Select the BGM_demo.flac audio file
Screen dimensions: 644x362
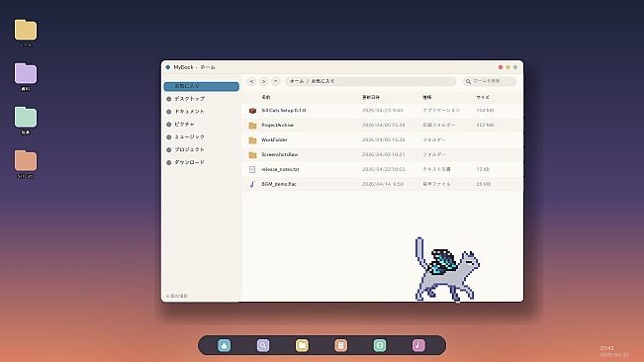(383, 184)
